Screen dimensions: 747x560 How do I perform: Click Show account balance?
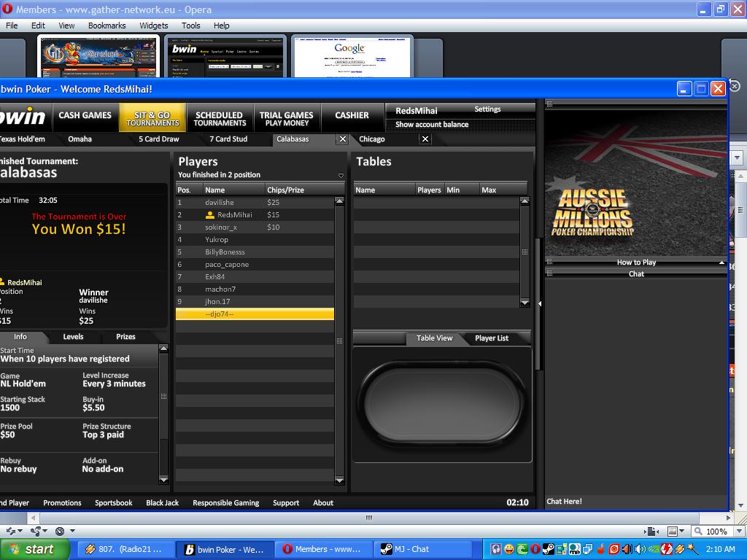click(x=432, y=124)
